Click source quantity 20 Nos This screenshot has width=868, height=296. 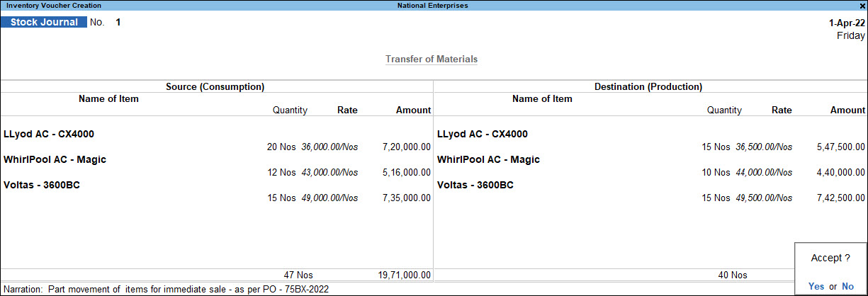281,147
